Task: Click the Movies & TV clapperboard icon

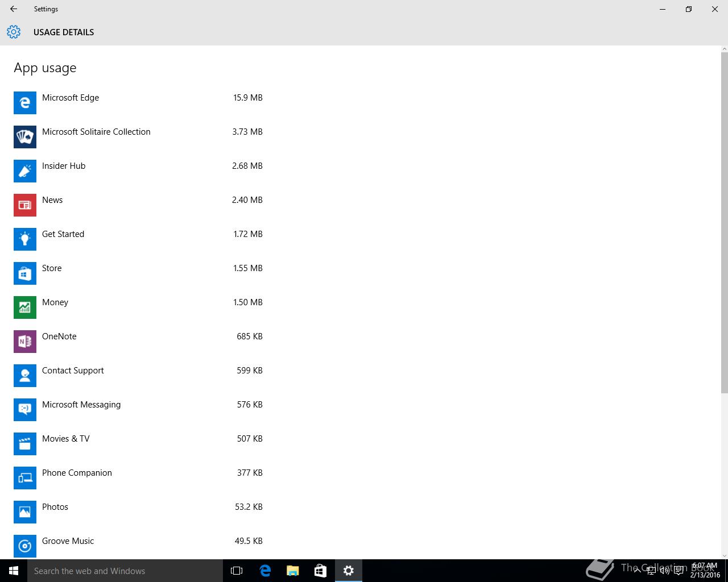Action: 25,444
